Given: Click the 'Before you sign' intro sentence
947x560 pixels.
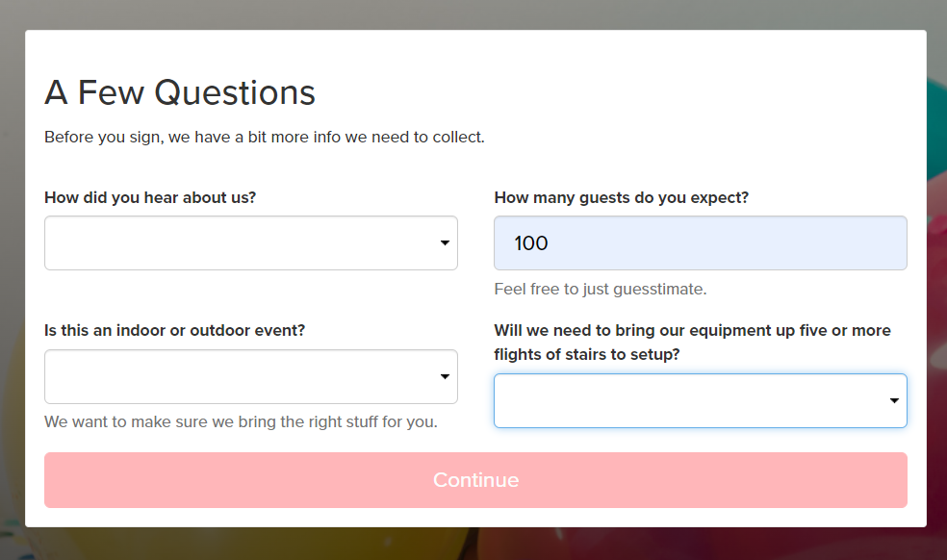Looking at the screenshot, I should [x=265, y=138].
